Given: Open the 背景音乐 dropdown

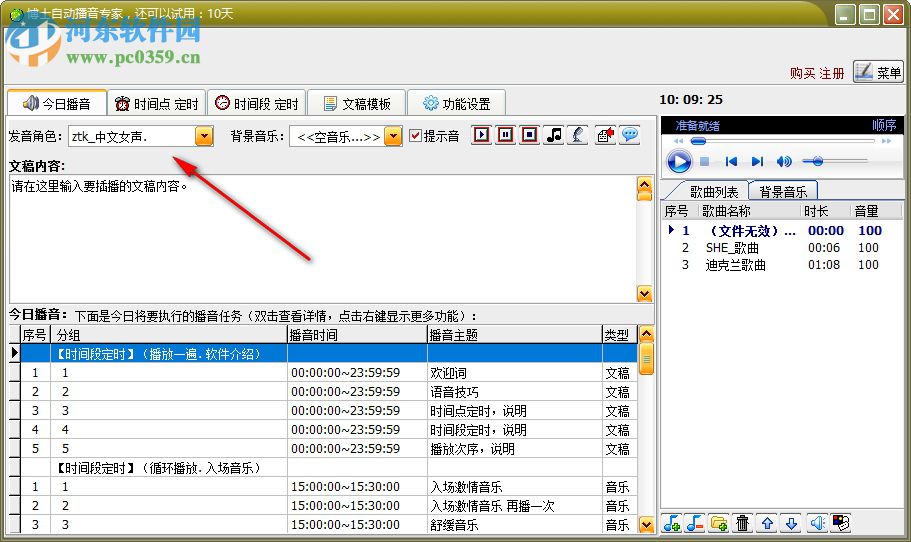Looking at the screenshot, I should coord(393,137).
